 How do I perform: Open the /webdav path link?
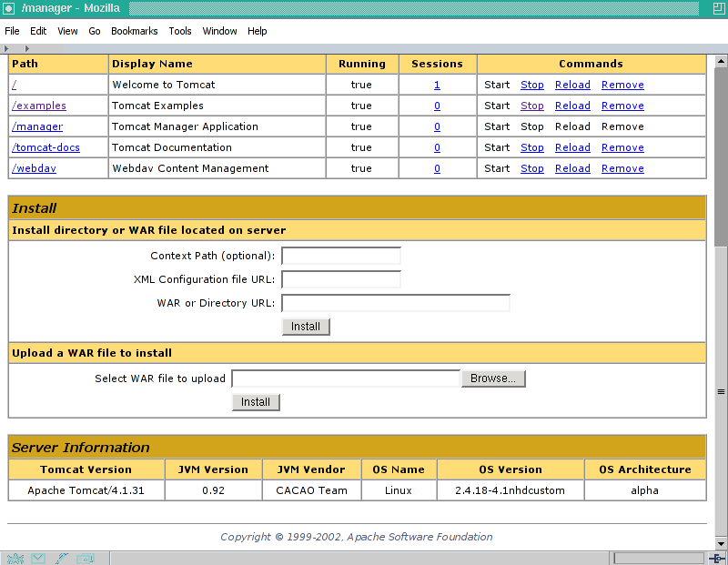pyautogui.click(x=34, y=168)
